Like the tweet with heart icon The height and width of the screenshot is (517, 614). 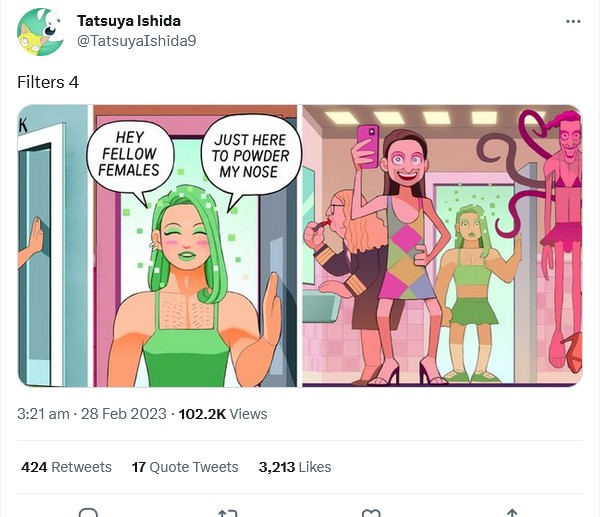tap(371, 512)
